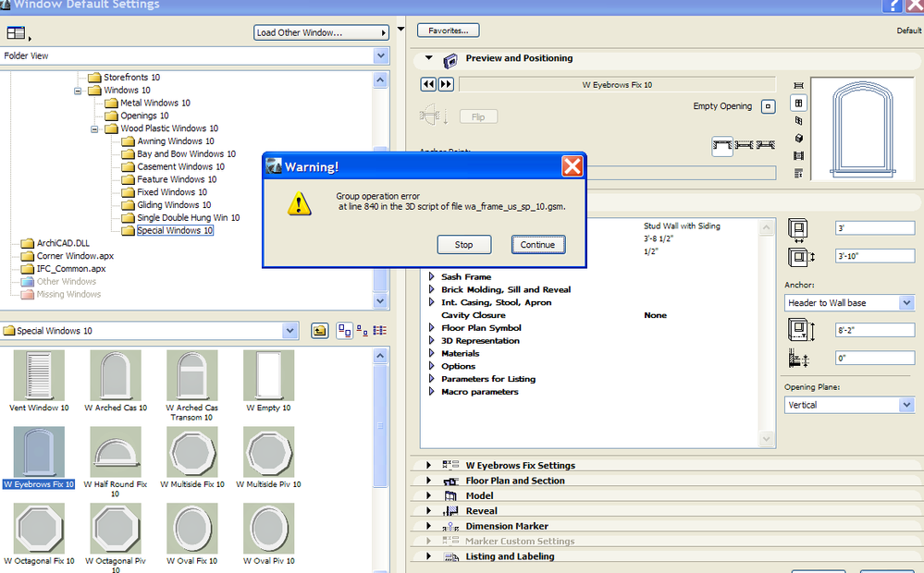Expand the Model panel
Screen dimensions: 924x573
pos(428,496)
